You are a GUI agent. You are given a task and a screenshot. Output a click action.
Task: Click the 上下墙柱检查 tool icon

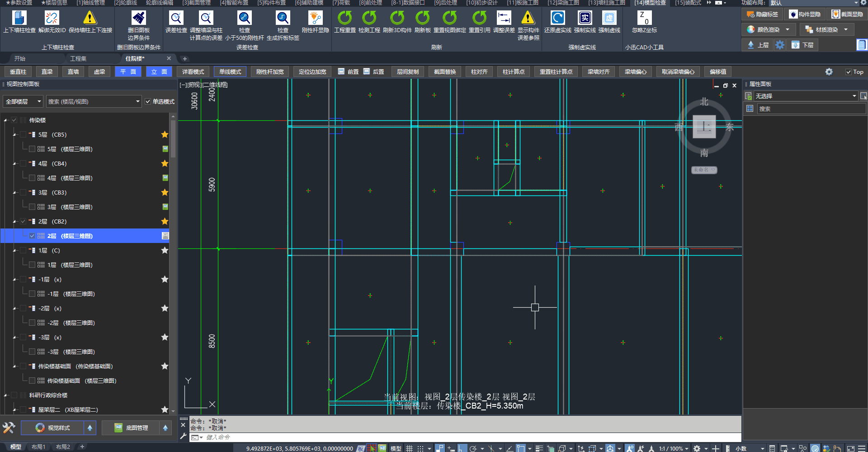tap(19, 18)
